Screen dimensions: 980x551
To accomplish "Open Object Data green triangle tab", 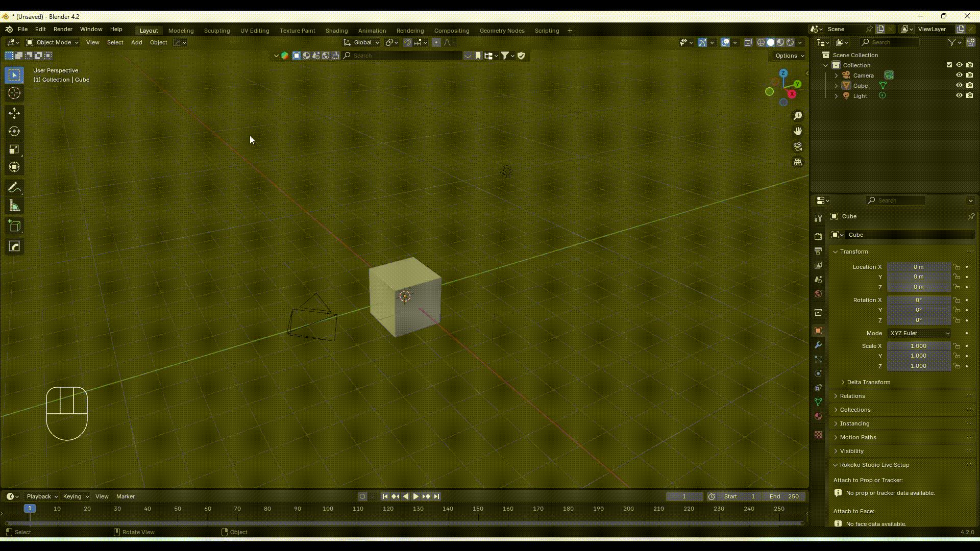I will point(818,402).
